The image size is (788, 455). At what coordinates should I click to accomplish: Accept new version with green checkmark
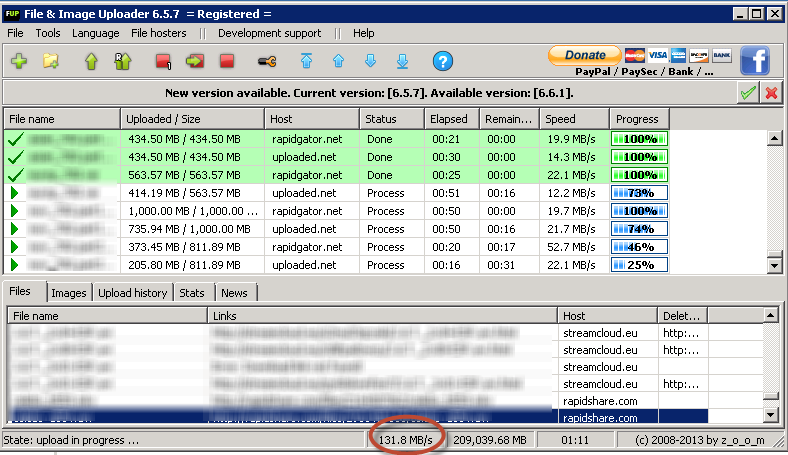747,93
